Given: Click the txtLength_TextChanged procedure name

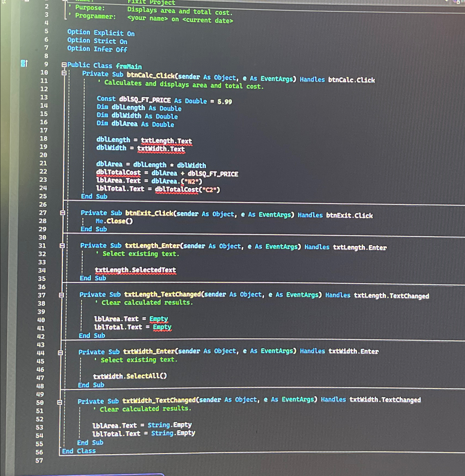Looking at the screenshot, I should pyautogui.click(x=163, y=294).
